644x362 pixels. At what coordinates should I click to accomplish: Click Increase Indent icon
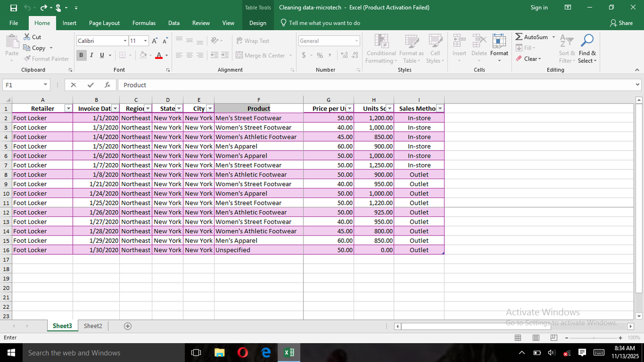coord(225,55)
